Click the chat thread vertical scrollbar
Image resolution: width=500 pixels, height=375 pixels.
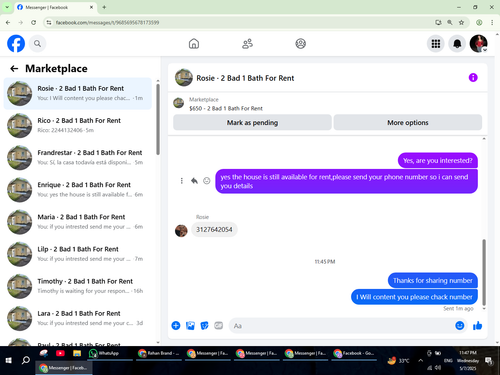click(x=484, y=272)
